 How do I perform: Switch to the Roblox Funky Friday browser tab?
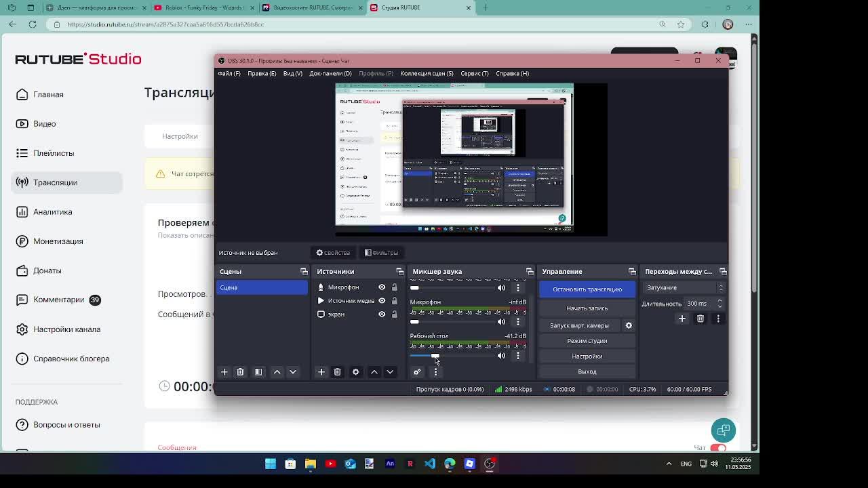pyautogui.click(x=205, y=7)
